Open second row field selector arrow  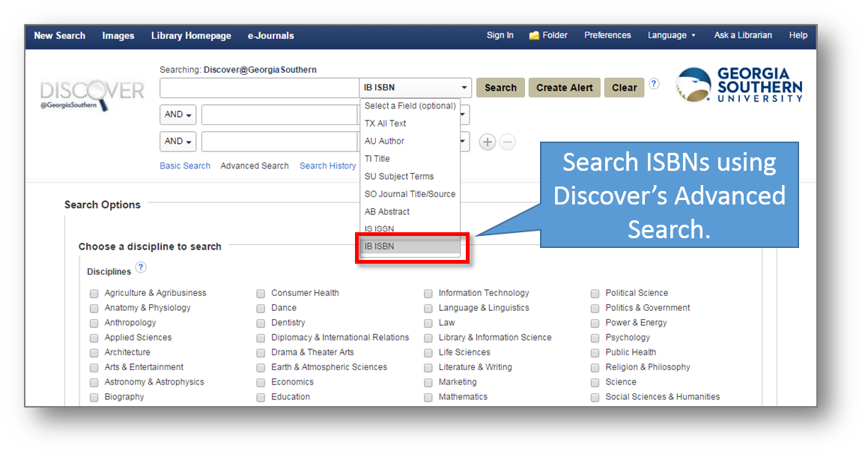464,115
